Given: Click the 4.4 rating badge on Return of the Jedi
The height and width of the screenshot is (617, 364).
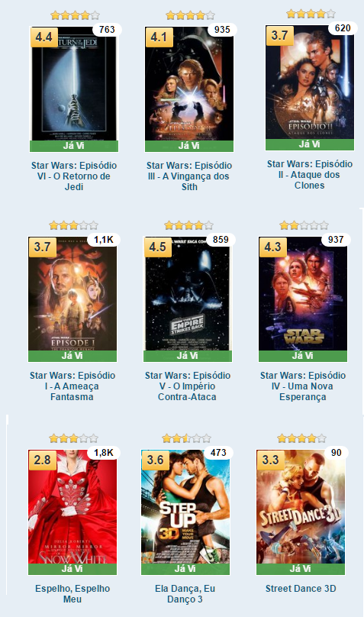Looking at the screenshot, I should pyautogui.click(x=43, y=37).
